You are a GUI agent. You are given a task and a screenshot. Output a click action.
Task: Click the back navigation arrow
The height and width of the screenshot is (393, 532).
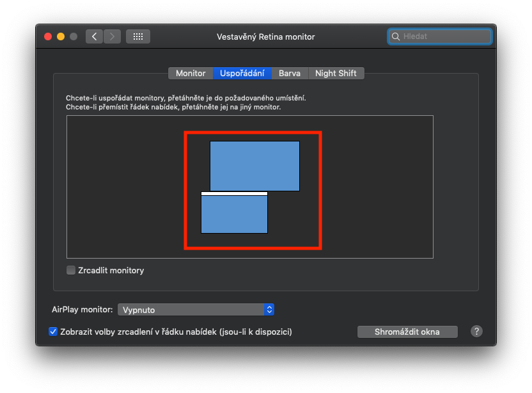(x=95, y=36)
